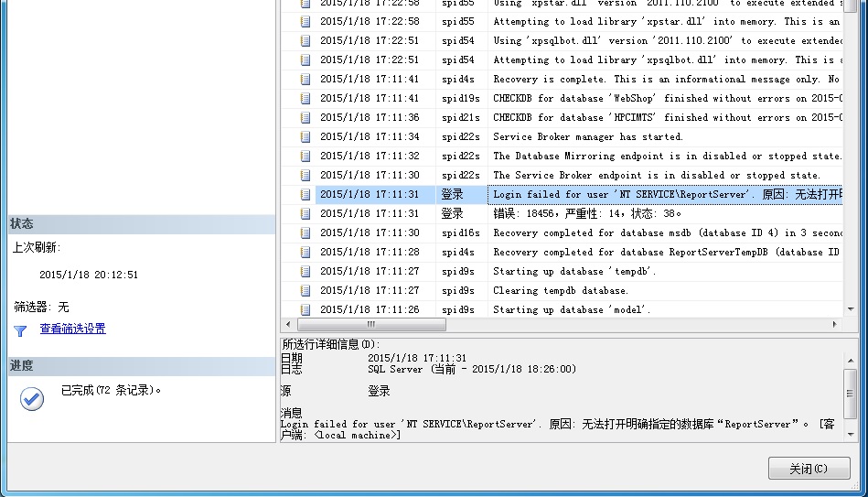Click the details pane vertical scrollbar thumb

(x=850, y=394)
